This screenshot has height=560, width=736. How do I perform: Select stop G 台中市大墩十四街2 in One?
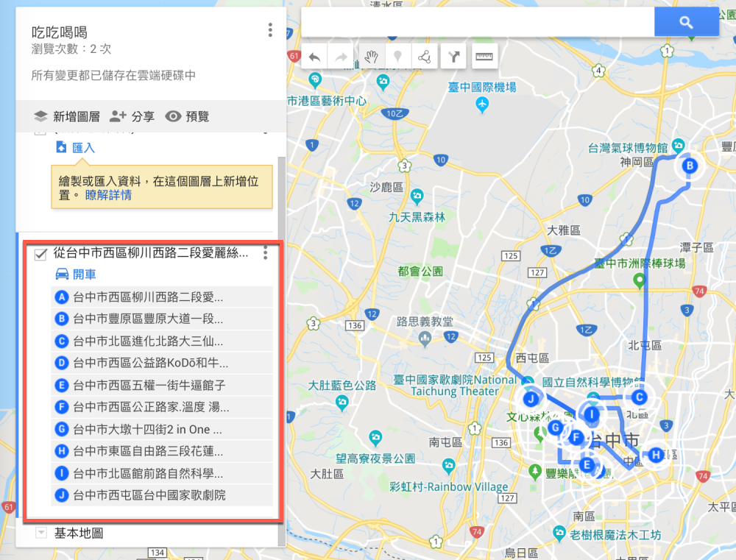161,429
